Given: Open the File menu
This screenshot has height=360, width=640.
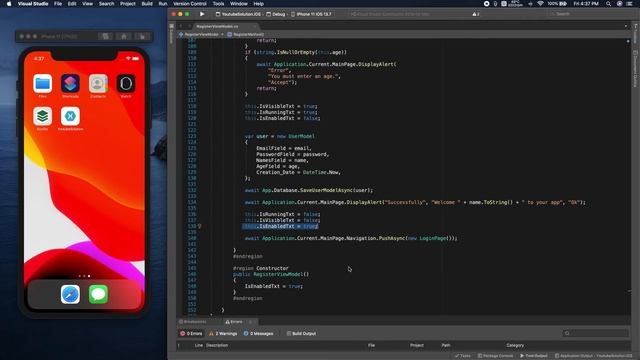Looking at the screenshot, I should [58, 4].
